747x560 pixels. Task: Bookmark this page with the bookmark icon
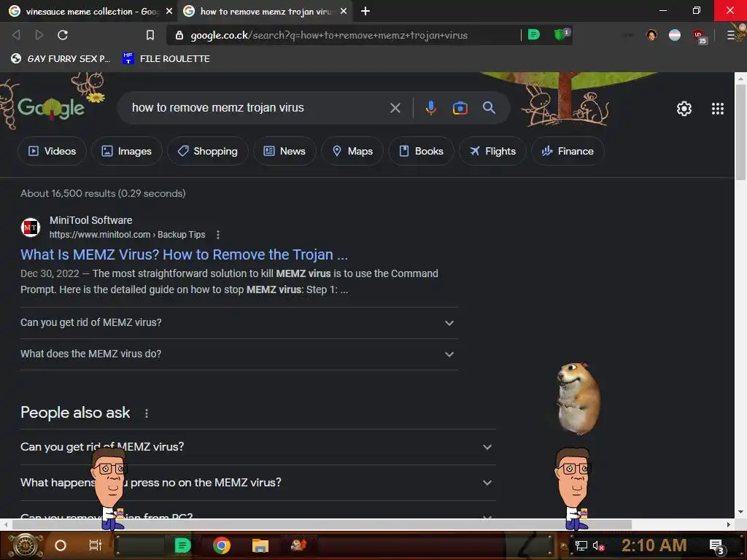click(150, 35)
